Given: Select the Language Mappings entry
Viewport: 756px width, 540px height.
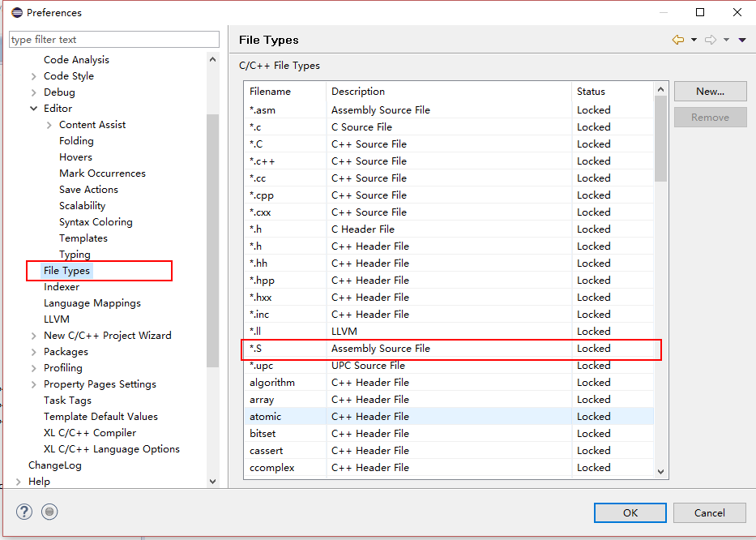Looking at the screenshot, I should 92,303.
